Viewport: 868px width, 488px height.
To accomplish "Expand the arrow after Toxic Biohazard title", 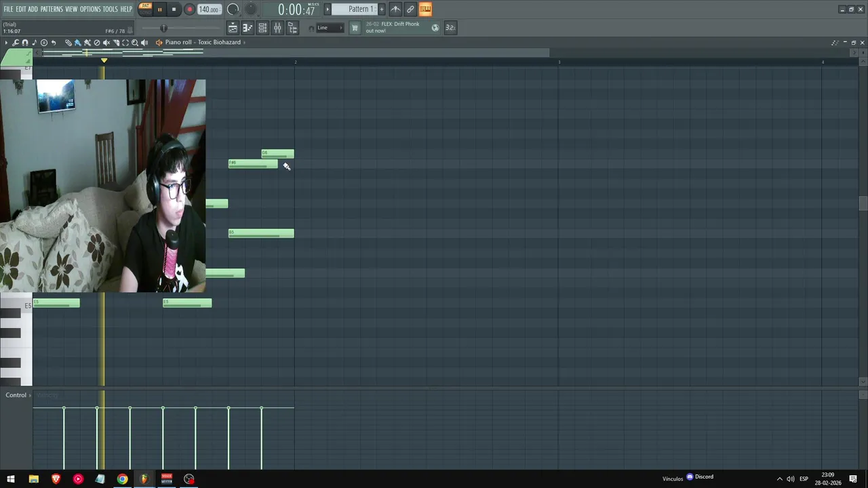I will tap(244, 42).
